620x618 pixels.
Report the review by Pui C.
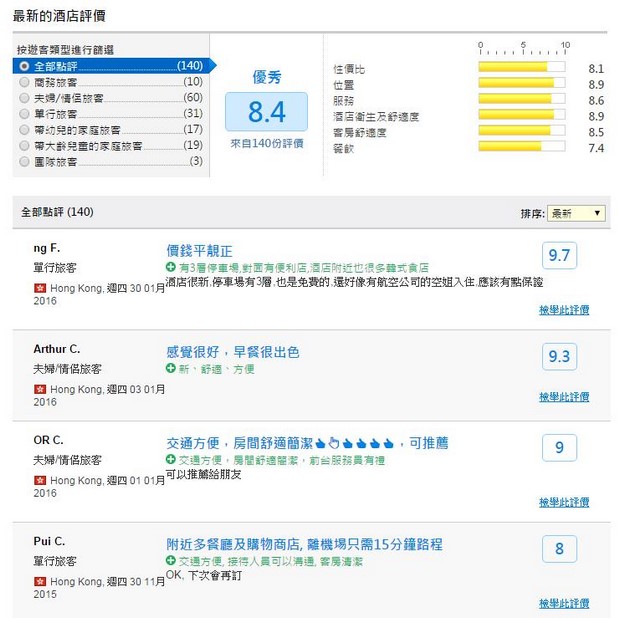pyautogui.click(x=564, y=603)
